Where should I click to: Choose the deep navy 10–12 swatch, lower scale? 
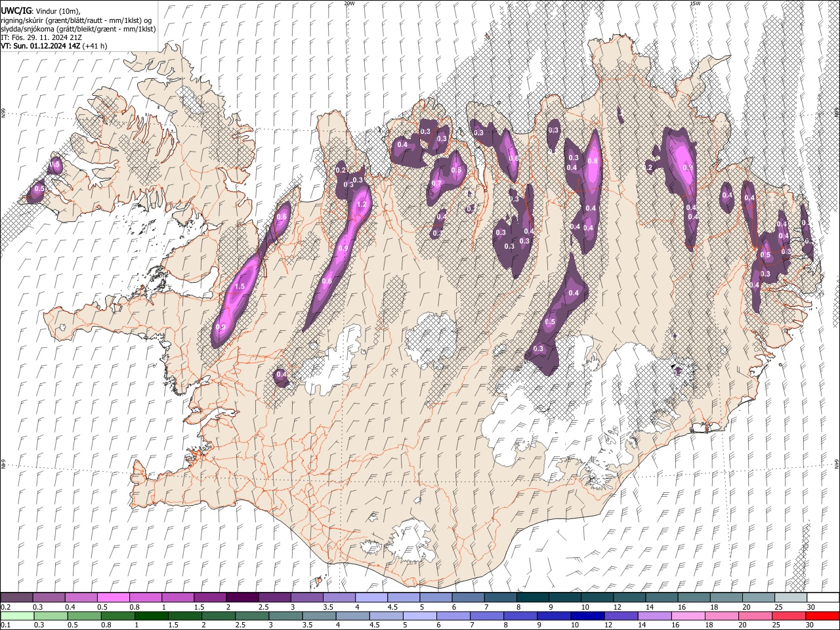(587, 616)
